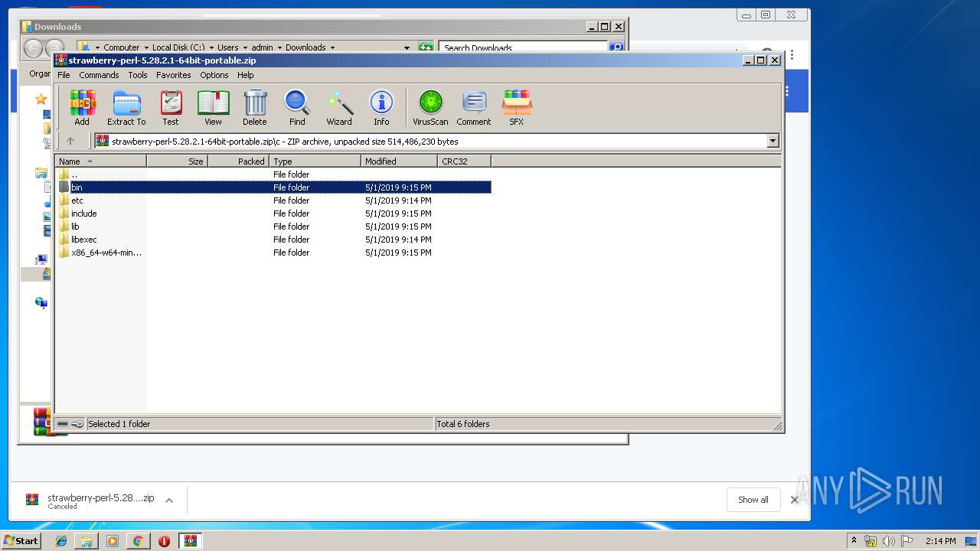Open the Tools menu
980x551 pixels.
click(x=138, y=75)
